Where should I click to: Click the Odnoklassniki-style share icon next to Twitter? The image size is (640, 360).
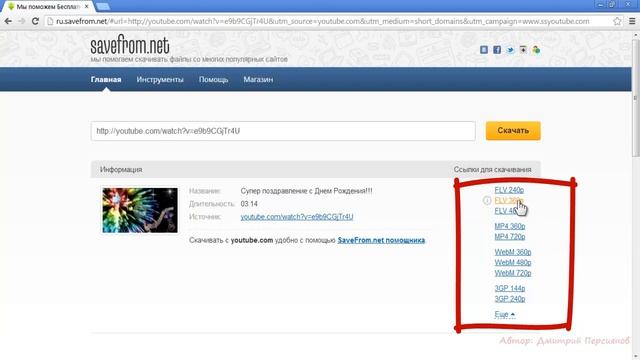click(523, 50)
